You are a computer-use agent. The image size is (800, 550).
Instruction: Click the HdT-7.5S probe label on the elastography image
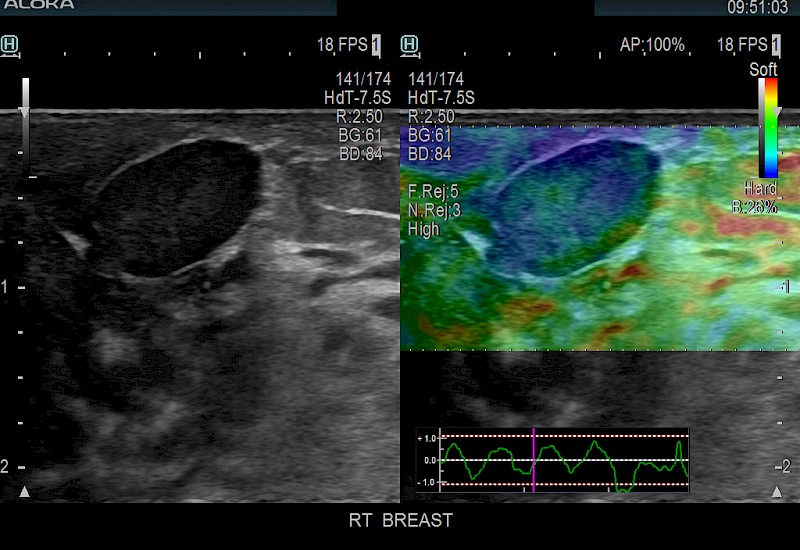tap(441, 97)
